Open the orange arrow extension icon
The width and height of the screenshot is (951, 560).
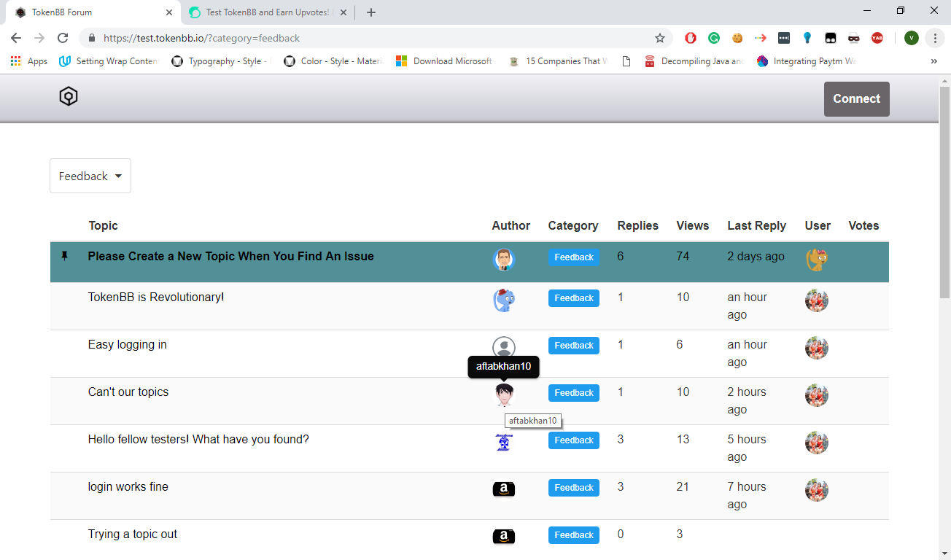point(761,38)
